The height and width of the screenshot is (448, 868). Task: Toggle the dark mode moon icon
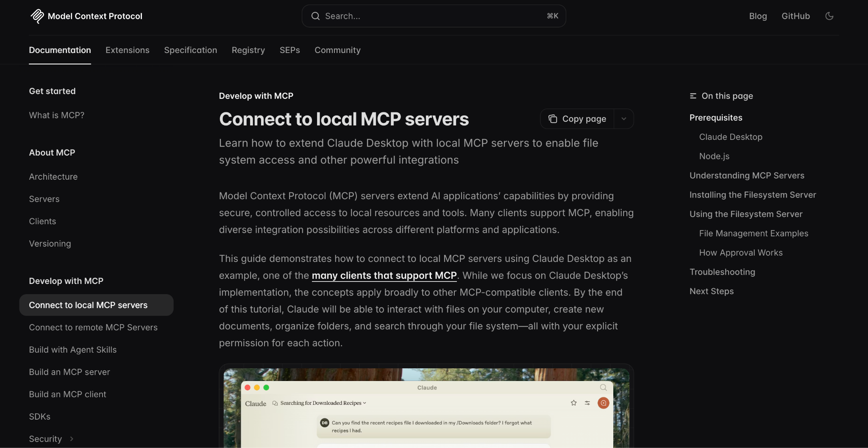[829, 16]
